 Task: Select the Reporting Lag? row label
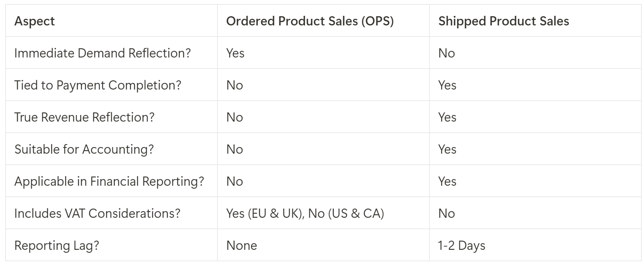tap(57, 245)
